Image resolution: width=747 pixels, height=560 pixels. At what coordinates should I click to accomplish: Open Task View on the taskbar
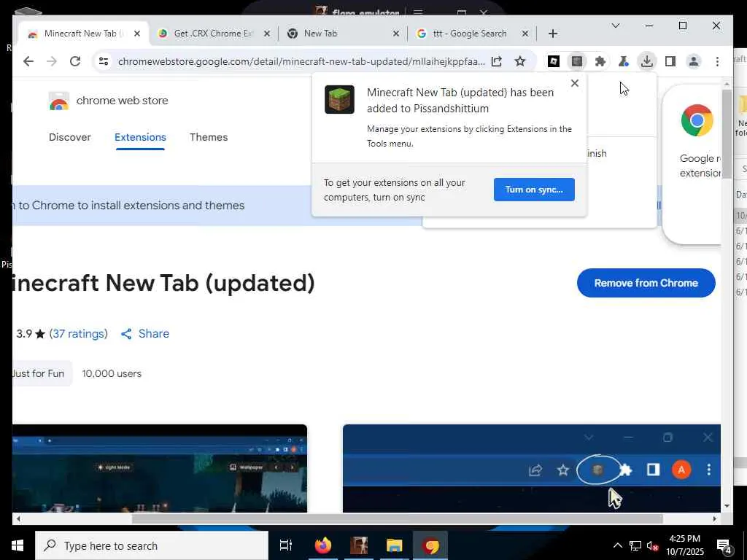coord(286,545)
